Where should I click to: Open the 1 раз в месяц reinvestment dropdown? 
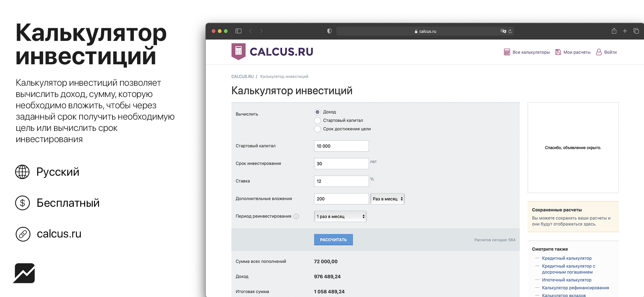click(340, 216)
